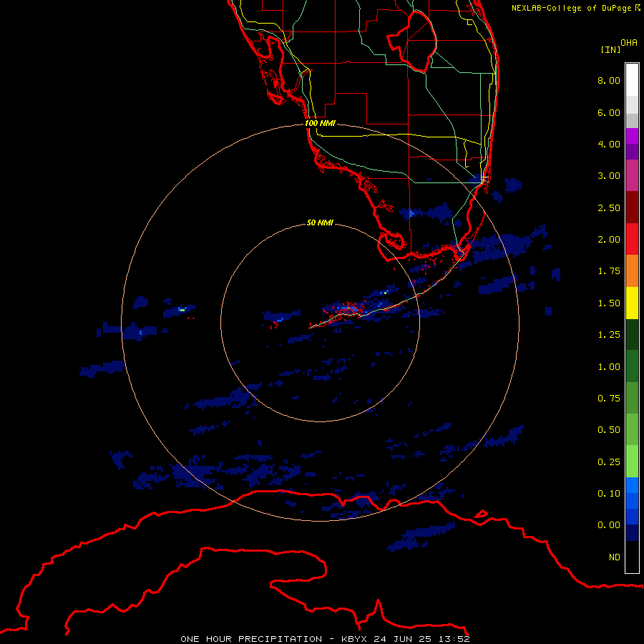Click the 0.10 legend value

(609, 494)
